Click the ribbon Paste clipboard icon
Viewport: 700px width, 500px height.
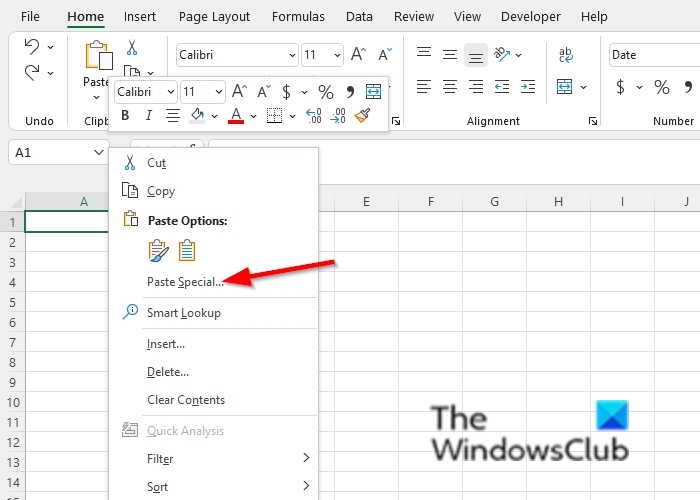pos(99,55)
